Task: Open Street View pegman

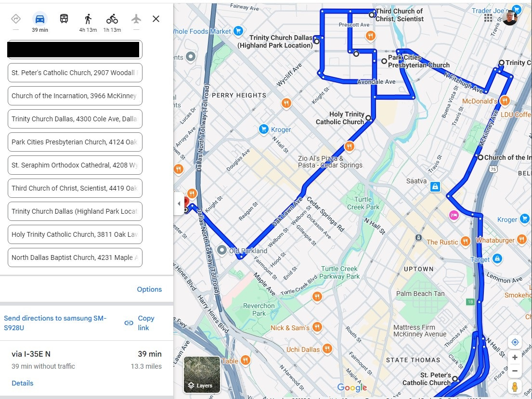Action: (x=515, y=387)
